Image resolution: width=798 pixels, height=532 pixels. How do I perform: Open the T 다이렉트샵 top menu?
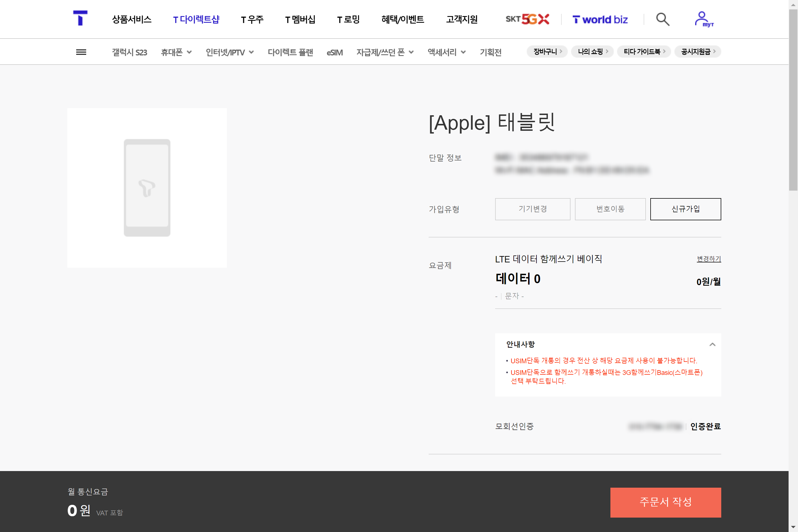tap(196, 19)
